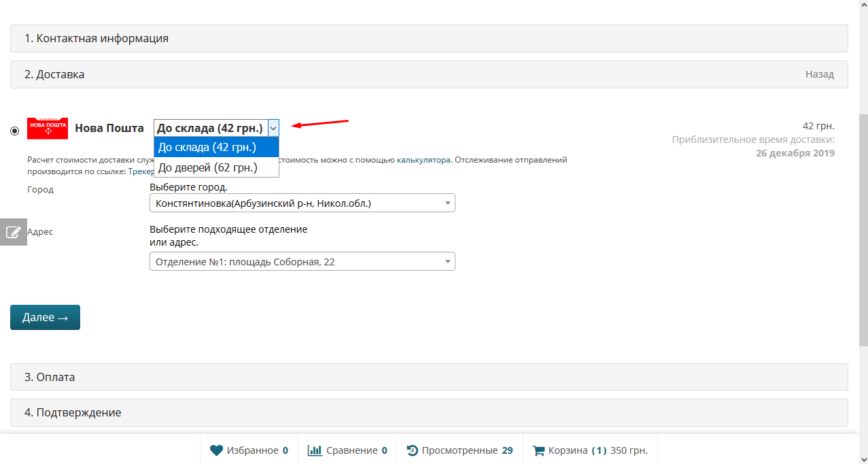Click the 2. Доставка section header
The width and height of the screenshot is (868, 464).
point(54,75)
